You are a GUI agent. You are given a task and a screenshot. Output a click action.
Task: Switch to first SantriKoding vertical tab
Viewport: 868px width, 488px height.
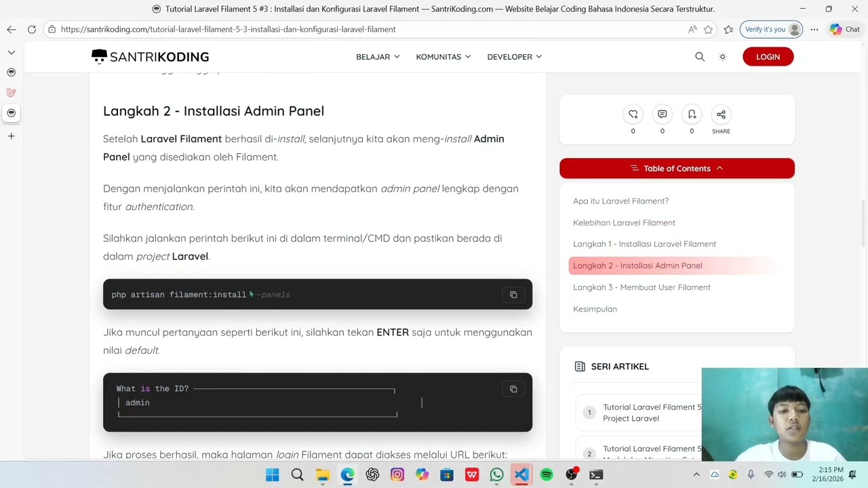click(x=12, y=72)
